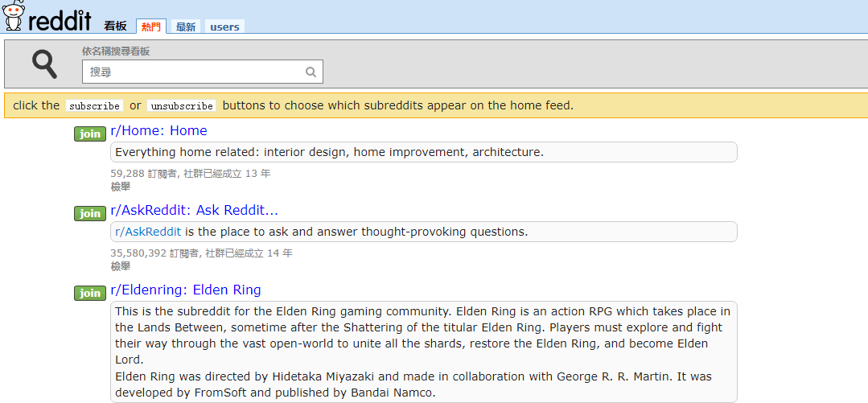Submit search with small magnifier icon in field
The width and height of the screenshot is (868, 403).
pyautogui.click(x=311, y=72)
